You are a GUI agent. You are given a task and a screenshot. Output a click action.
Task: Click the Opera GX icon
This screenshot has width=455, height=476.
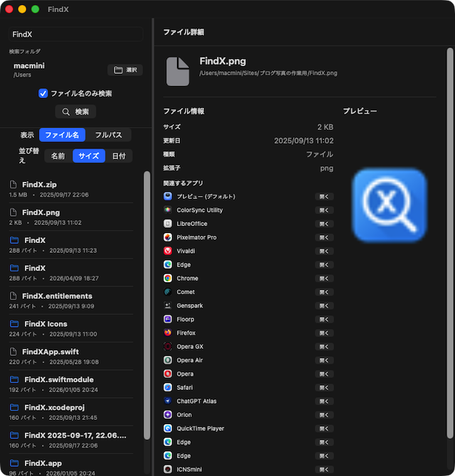168,347
